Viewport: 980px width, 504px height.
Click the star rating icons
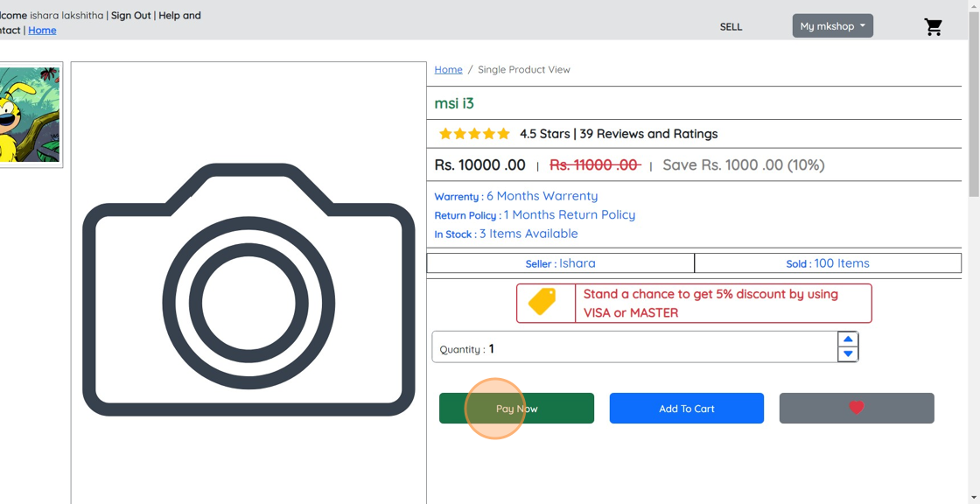(x=474, y=134)
